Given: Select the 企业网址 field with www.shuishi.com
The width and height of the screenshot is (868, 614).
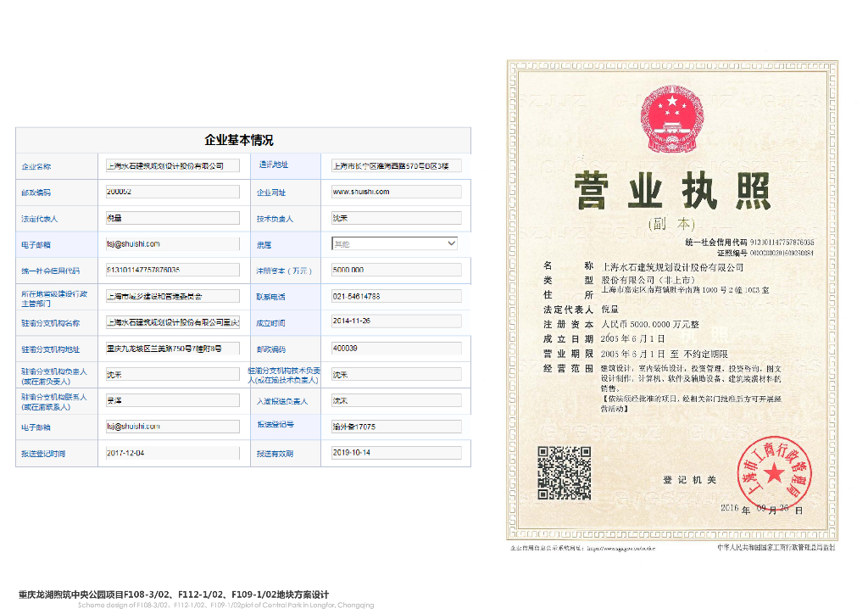Looking at the screenshot, I should point(397,192).
